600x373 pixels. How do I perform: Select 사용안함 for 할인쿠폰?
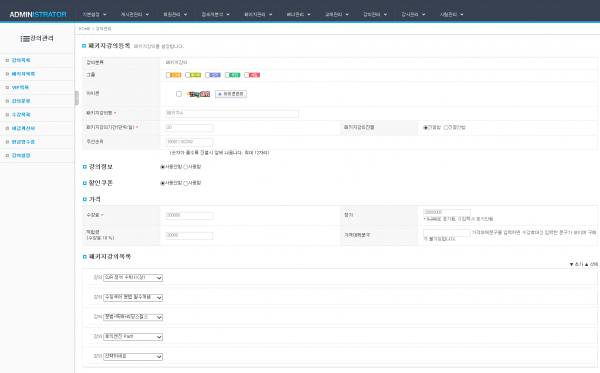[162, 183]
